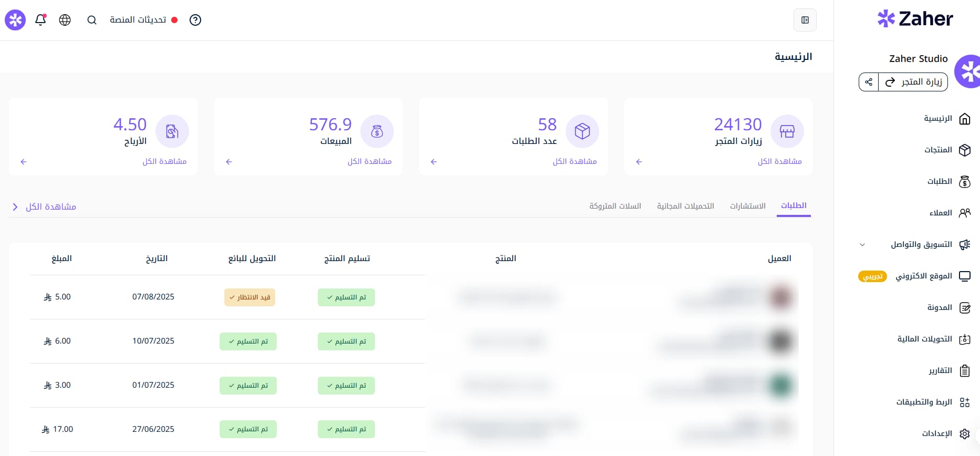Expand the التسويق والتواصل submenu

tap(862, 245)
